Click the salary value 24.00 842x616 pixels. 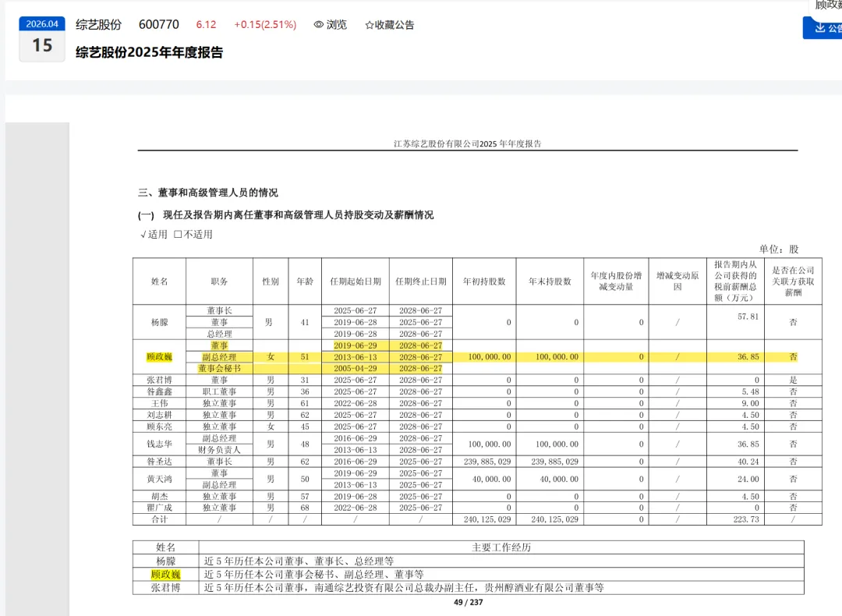tap(748, 479)
